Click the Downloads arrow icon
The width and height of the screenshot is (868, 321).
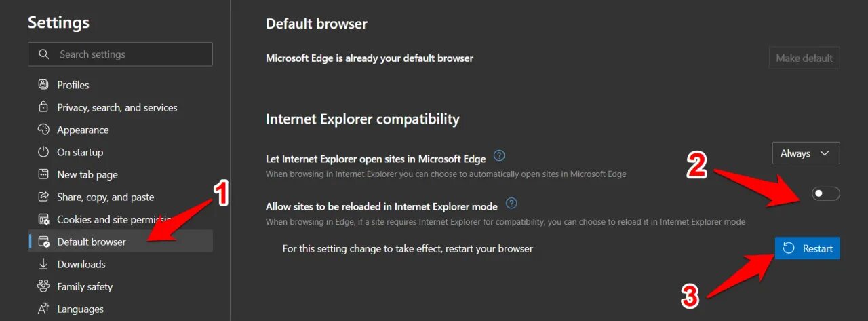pyautogui.click(x=43, y=264)
